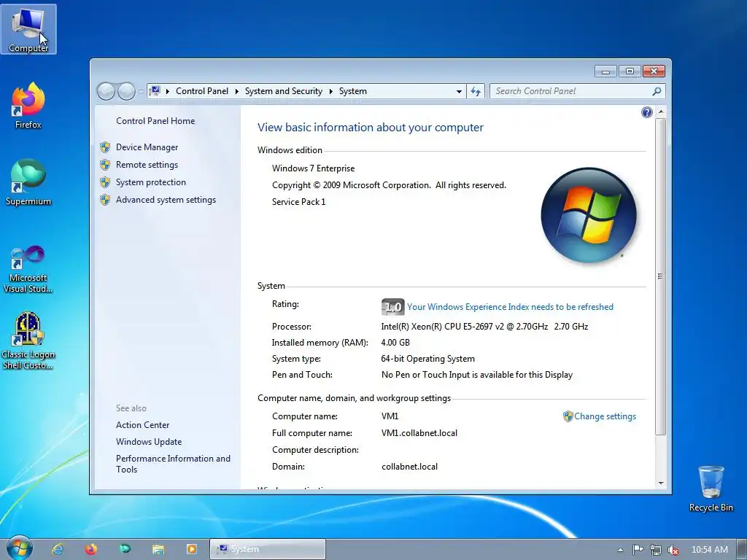Open the recent pages dropdown arrow
This screenshot has height=560, width=747.
pyautogui.click(x=141, y=91)
